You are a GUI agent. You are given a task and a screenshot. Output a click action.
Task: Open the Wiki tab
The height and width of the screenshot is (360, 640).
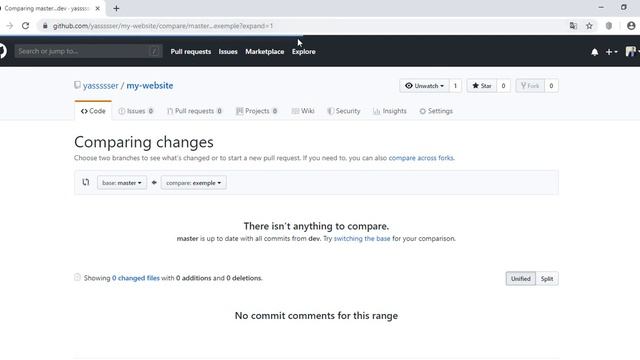[x=303, y=111]
